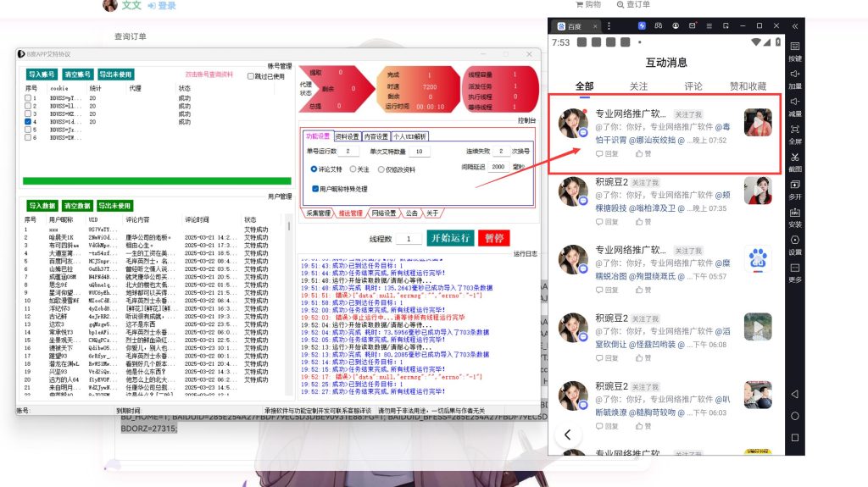
Task: Collapse emulator sidebar with double chevron
Action: click(x=795, y=26)
